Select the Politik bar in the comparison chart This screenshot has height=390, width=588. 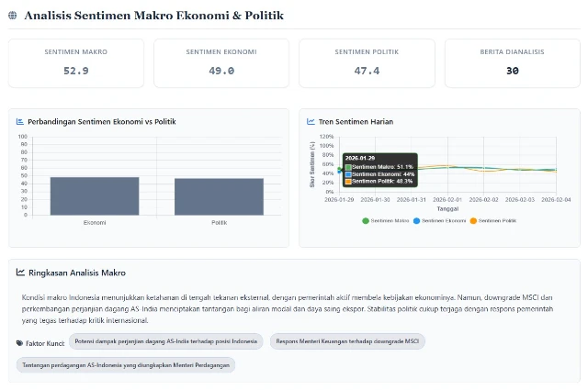pyautogui.click(x=219, y=196)
